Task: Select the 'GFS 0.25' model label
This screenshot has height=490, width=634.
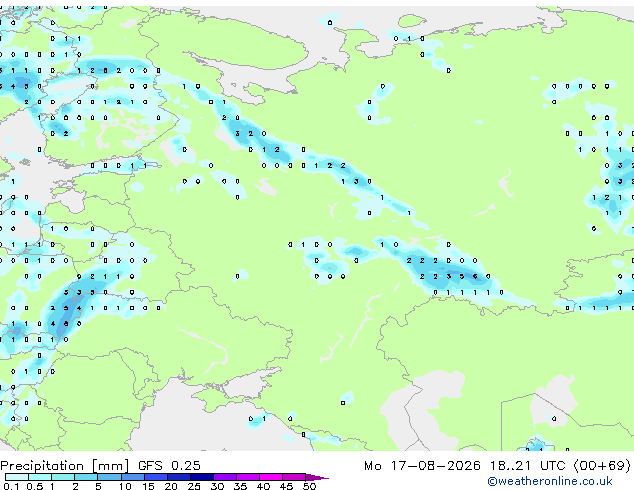Action: 169,466
